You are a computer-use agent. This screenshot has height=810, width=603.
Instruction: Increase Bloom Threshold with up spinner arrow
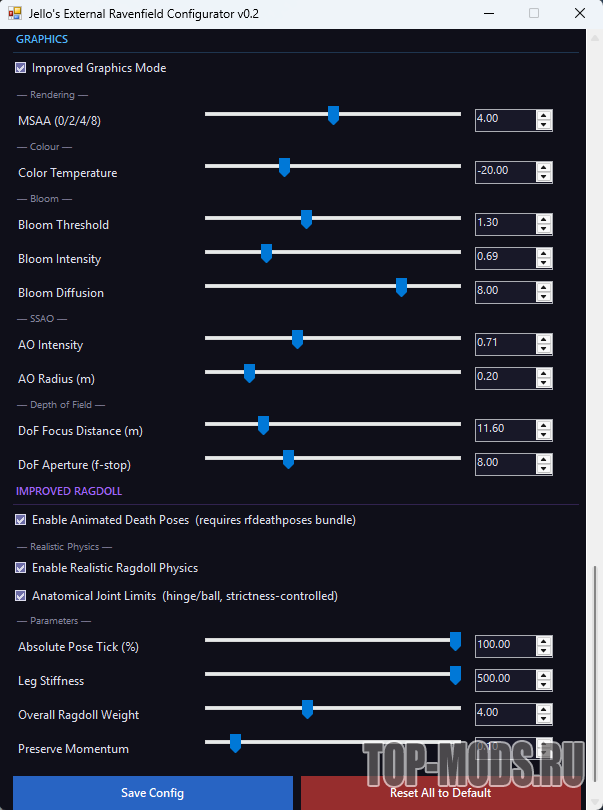click(543, 219)
